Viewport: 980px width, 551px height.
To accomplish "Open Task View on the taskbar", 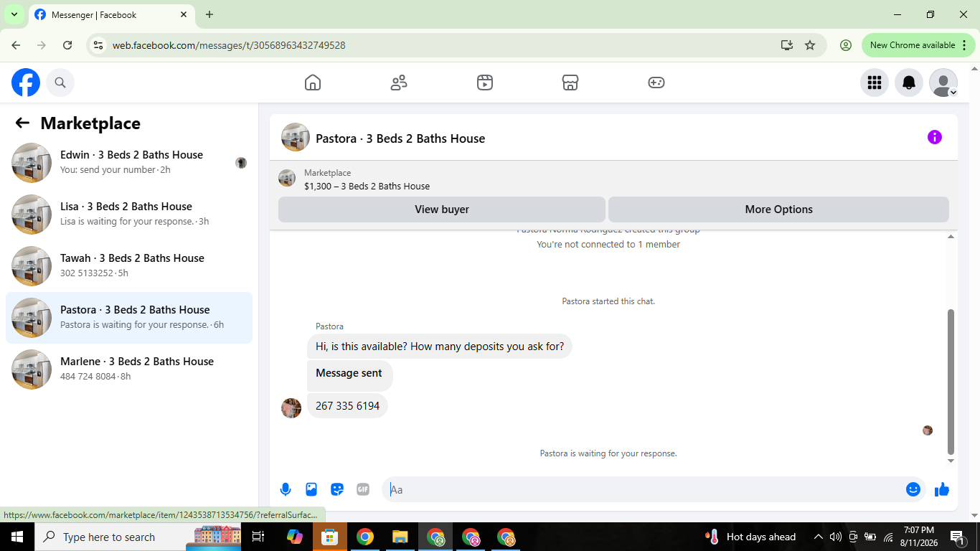I will [258, 537].
